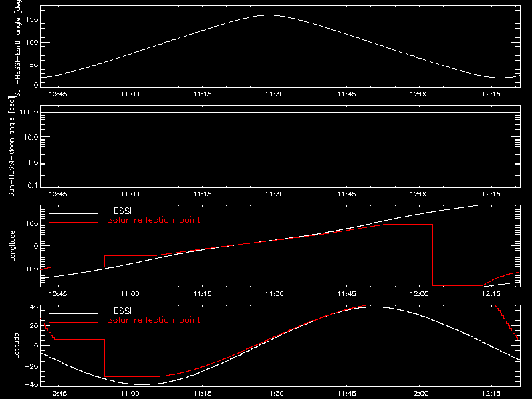Viewport: 532px width, 399px height.
Task: Click the Latitude y-axis label
Action: point(16,345)
